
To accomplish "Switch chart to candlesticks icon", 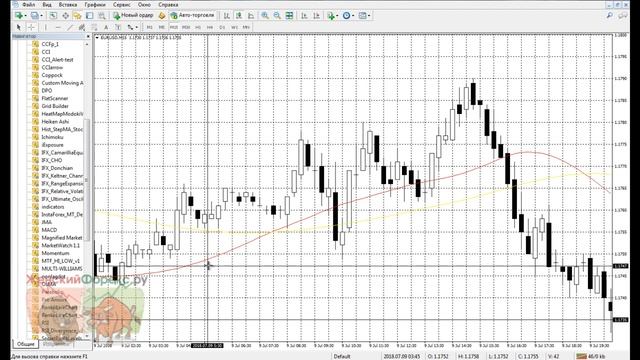I will (239, 16).
